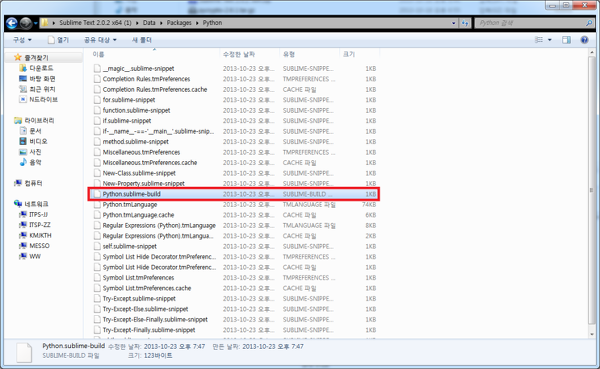Select the Packages segment in the address bar
This screenshot has height=369, width=600.
coord(179,23)
